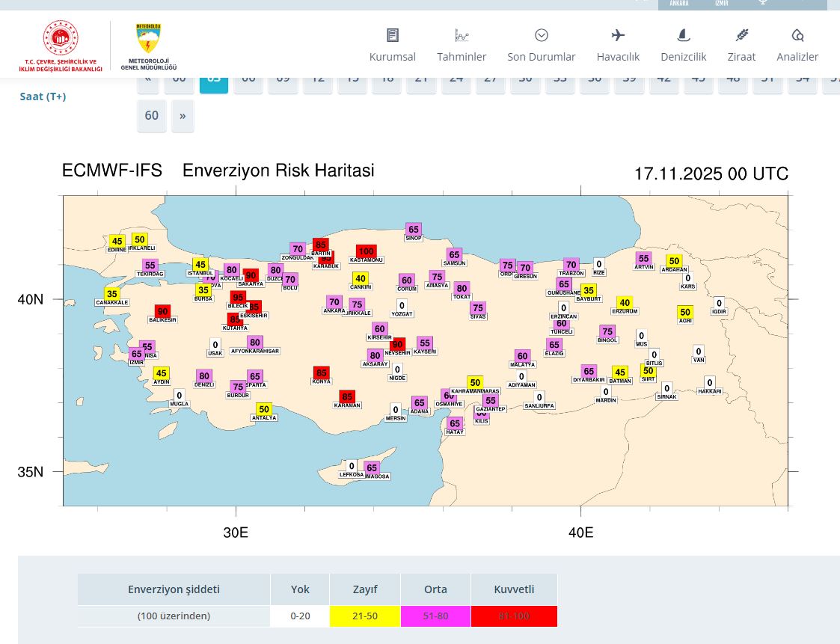This screenshot has height=644, width=840.
Task: Choose the last forecast hour 60
Action: 151,115
